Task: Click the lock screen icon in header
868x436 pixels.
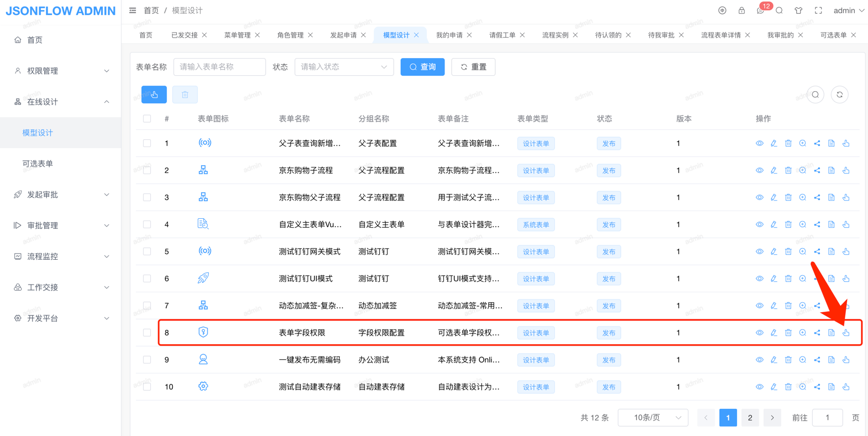Action: (742, 10)
